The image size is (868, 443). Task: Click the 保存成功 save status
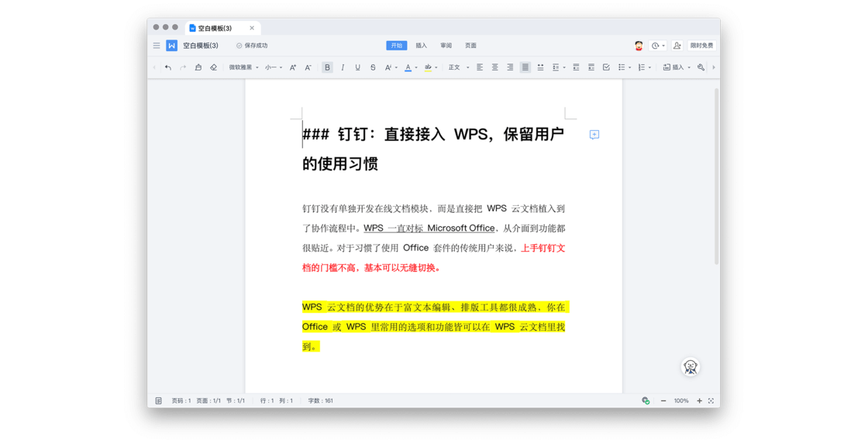tap(252, 46)
